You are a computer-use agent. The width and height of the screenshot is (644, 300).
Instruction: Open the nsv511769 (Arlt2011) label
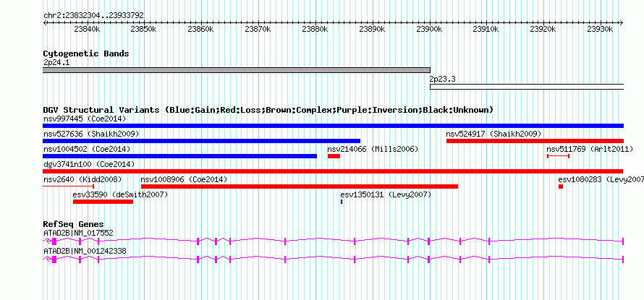point(590,150)
